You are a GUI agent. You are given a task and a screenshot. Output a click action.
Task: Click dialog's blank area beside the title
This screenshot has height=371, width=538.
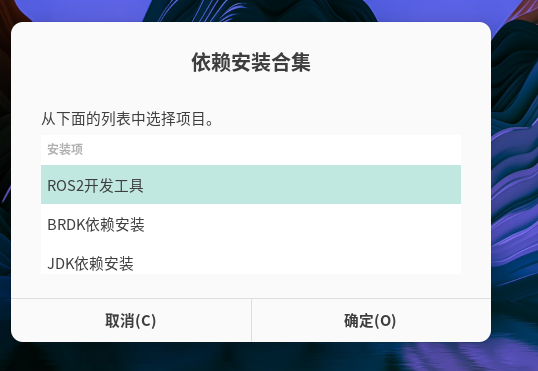[395, 63]
